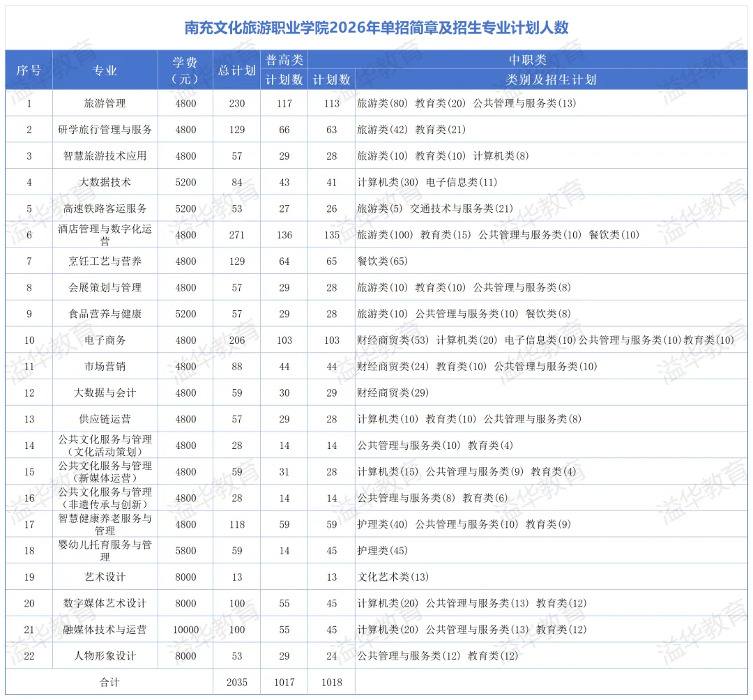Click the 数字媒体艺术设计 major cell
Screen dimensions: 753x700
(105, 604)
